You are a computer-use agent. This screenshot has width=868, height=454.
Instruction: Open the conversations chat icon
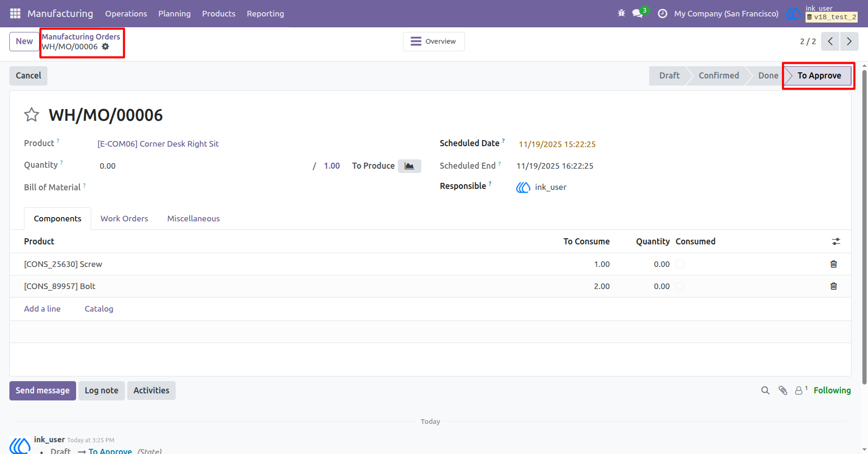637,14
